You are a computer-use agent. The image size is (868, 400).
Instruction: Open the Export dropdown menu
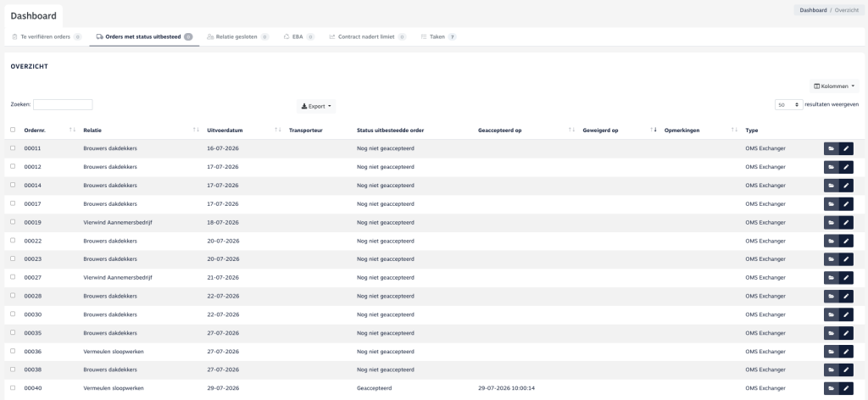coord(316,106)
